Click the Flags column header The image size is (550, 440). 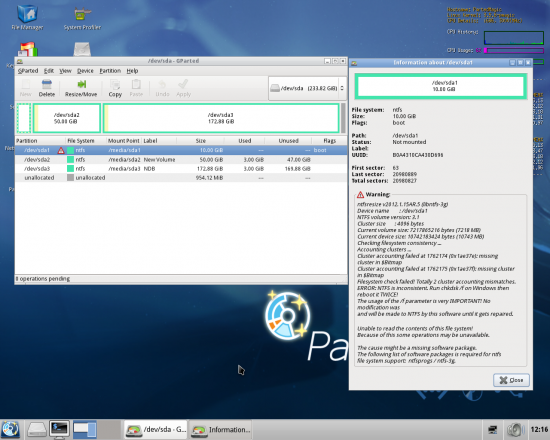pos(329,141)
